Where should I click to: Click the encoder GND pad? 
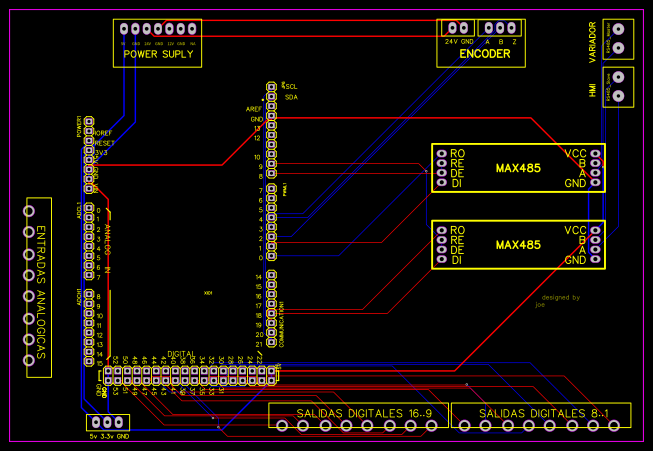[x=464, y=28]
